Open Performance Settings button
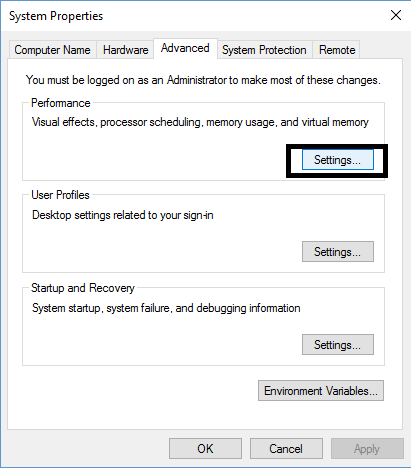The width and height of the screenshot is (411, 468). click(x=338, y=160)
